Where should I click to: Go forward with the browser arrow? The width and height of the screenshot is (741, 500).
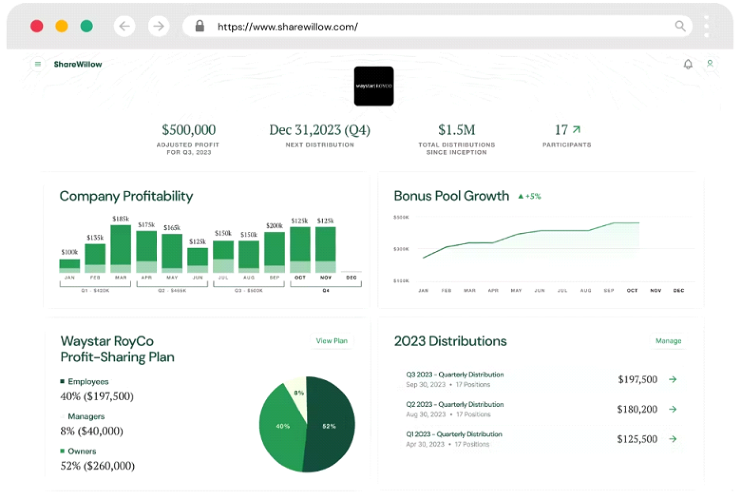pyautogui.click(x=159, y=26)
